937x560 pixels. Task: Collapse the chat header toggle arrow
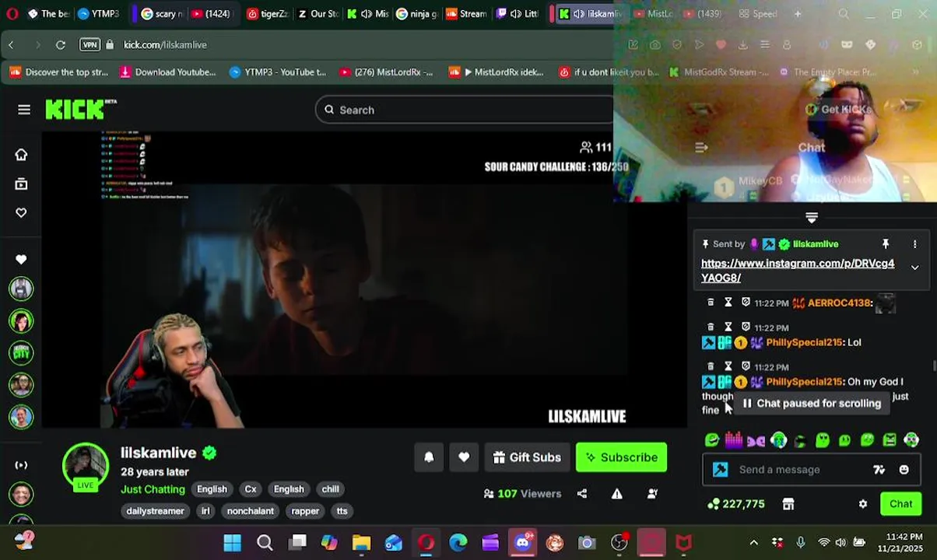click(x=812, y=218)
